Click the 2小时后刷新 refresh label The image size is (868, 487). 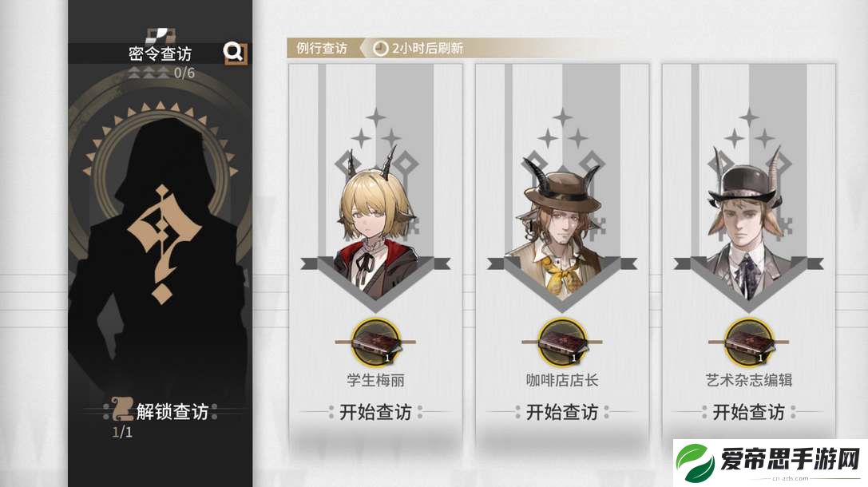pos(427,49)
